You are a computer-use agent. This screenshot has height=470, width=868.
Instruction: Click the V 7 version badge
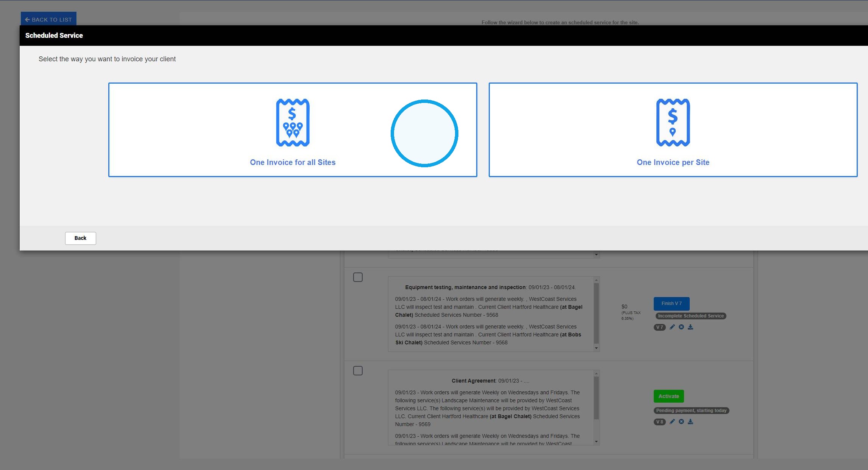coord(659,327)
